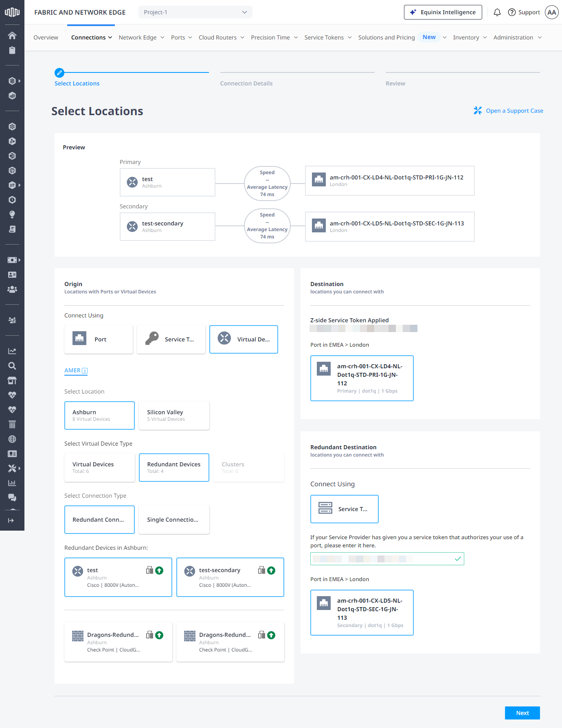Expand the Network Edge menu chevron
This screenshot has width=562, height=728.
(162, 37)
